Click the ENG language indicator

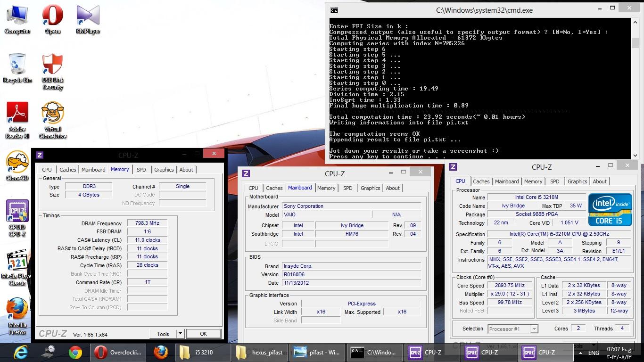tap(594, 353)
